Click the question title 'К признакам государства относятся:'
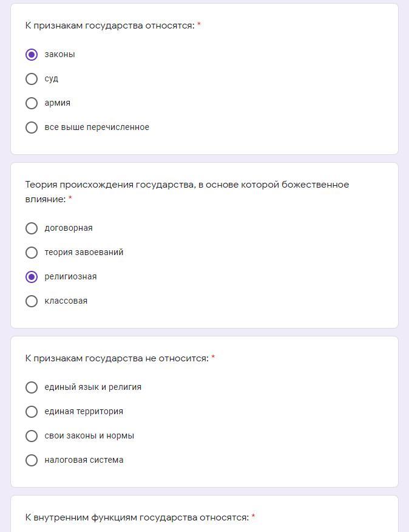This screenshot has height=532, width=409. pos(110,26)
